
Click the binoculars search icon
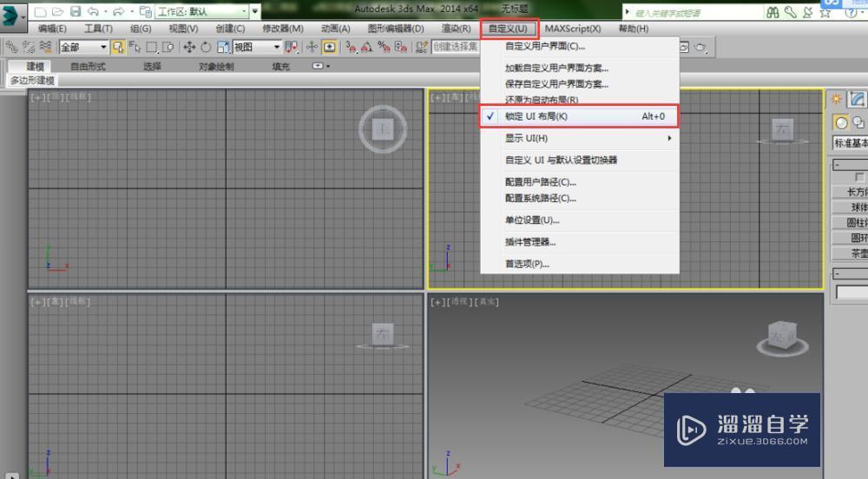coord(773,11)
